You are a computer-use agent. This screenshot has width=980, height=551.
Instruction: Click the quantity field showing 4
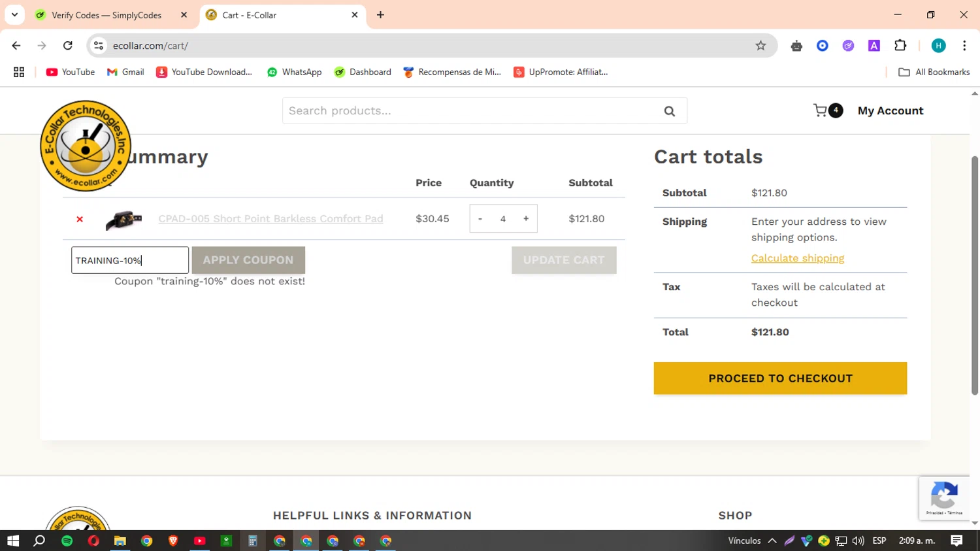pos(503,219)
